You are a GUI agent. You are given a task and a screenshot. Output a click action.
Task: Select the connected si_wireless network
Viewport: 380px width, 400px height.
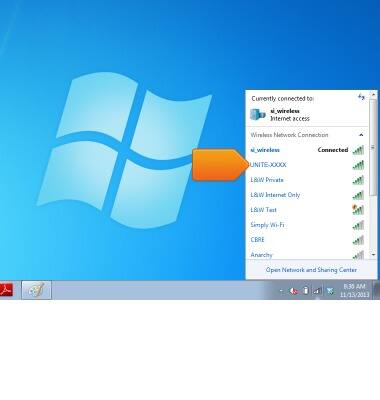[x=307, y=150]
